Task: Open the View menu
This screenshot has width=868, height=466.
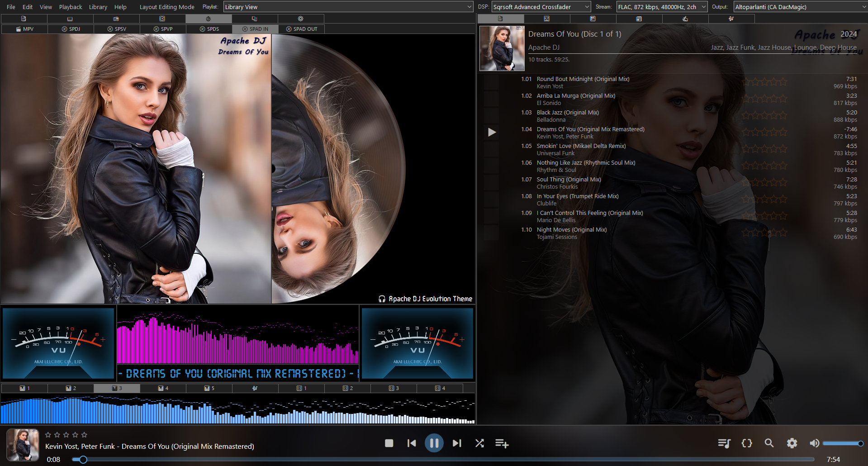Action: 46,7
